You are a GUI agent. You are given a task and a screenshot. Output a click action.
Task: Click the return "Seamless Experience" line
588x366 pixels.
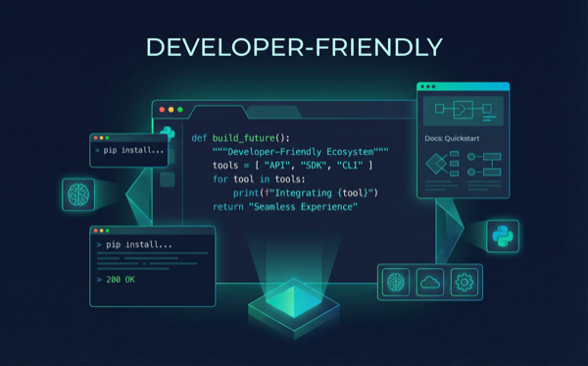coord(285,207)
